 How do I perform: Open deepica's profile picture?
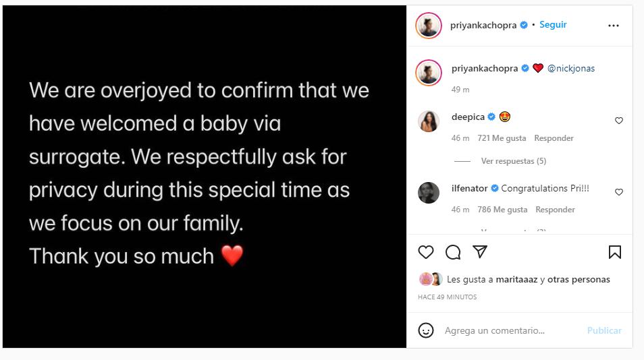(429, 121)
